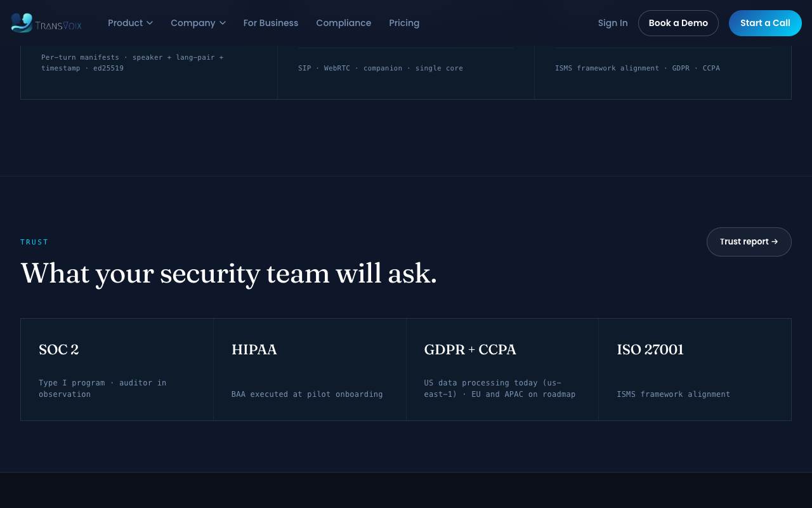The height and width of the screenshot is (508, 812).
Task: Click the Book a Demo button
Action: [678, 23]
